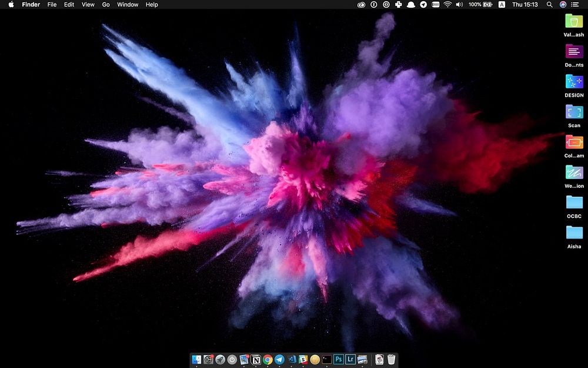Click the gold coin app in Dock
This screenshot has width=588, height=368.
pos(315,360)
